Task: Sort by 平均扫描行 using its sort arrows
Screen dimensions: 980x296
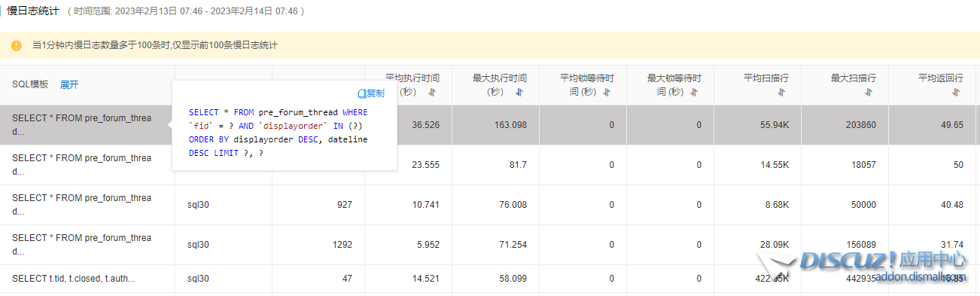Action: [781, 92]
